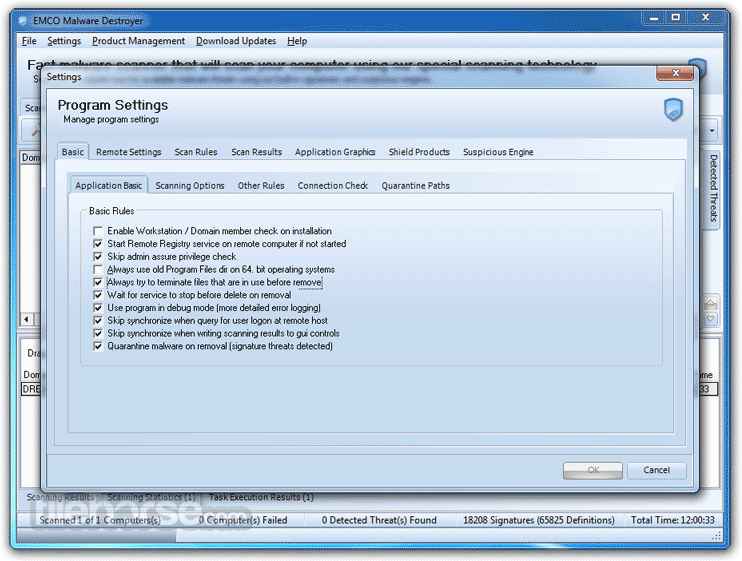
Task: Check Always use old Program Files dir
Action: [98, 270]
